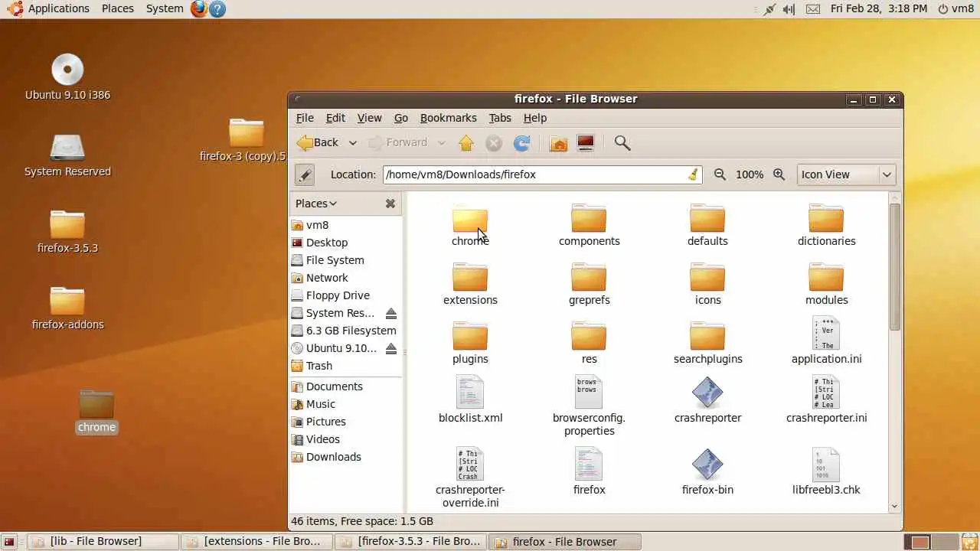Select the defaults folder

pos(707,225)
